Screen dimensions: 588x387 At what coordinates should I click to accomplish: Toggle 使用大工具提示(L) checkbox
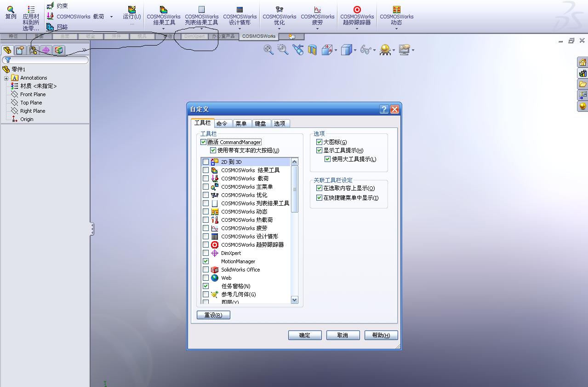coord(328,159)
